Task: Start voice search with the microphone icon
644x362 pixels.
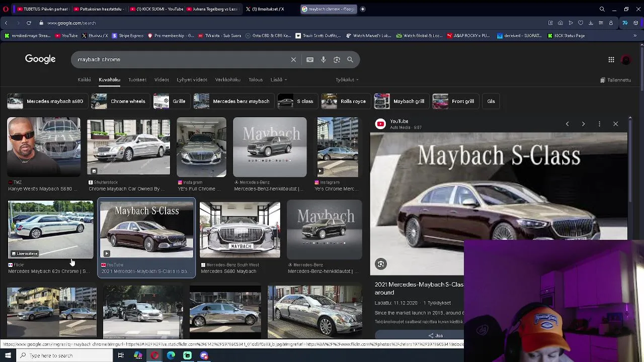Action: 324,59
